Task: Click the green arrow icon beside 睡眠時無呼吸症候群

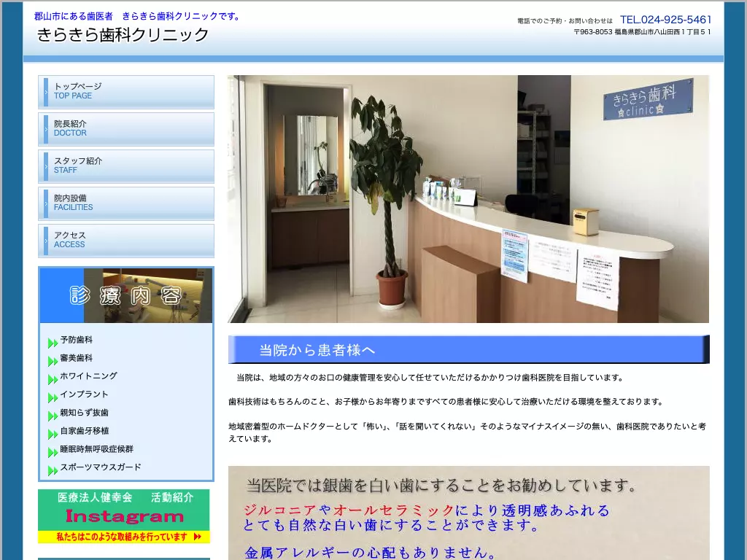Action: pyautogui.click(x=53, y=452)
